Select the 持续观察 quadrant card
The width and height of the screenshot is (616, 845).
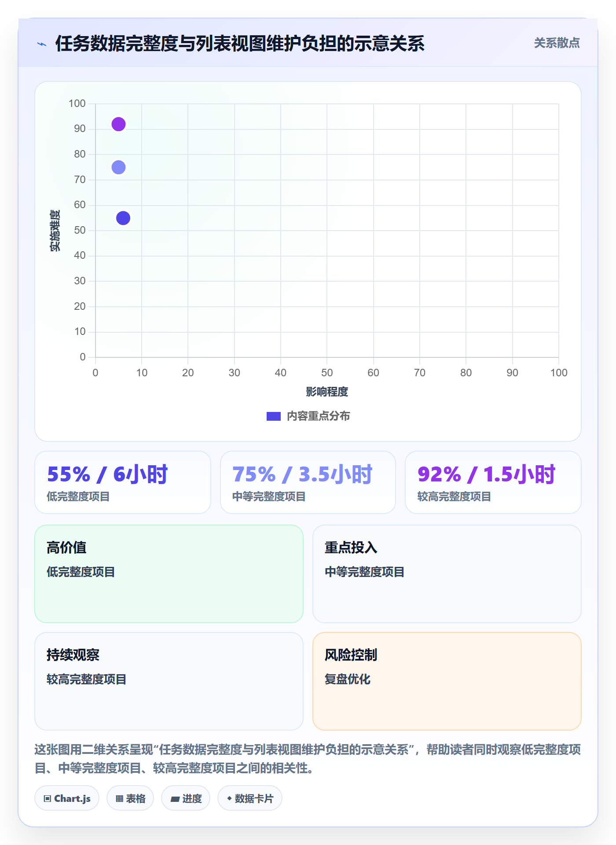click(169, 681)
